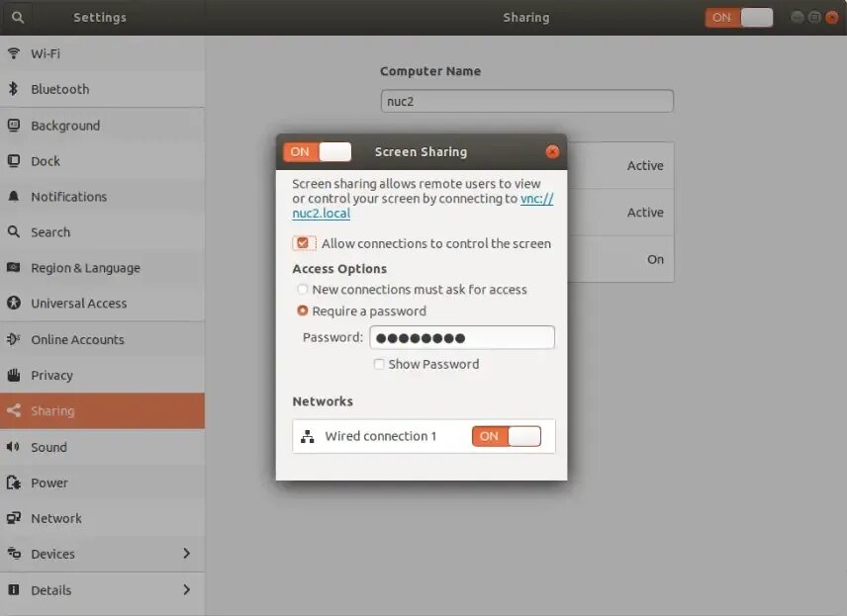The height and width of the screenshot is (616, 847).
Task: Click the Power icon in sidebar
Action: 14,483
